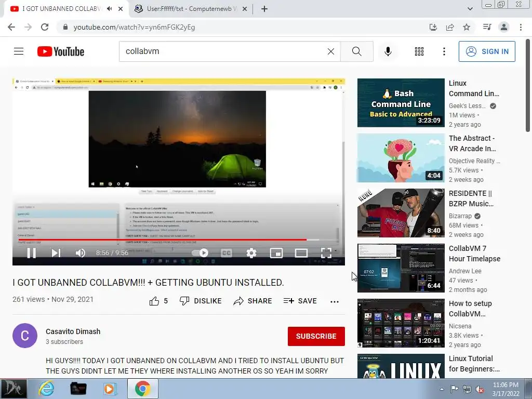Image resolution: width=532 pixels, height=399 pixels.
Task: Open more actions ellipsis below video
Action: (335, 301)
